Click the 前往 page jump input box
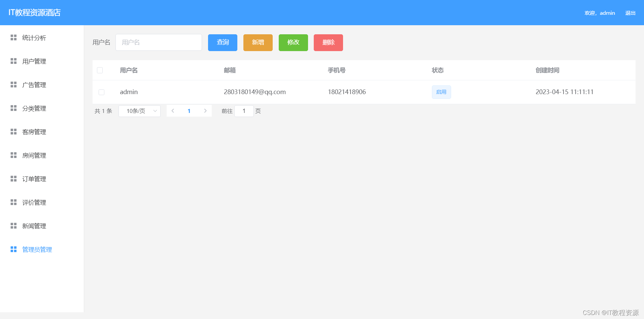The image size is (644, 319). coord(244,111)
